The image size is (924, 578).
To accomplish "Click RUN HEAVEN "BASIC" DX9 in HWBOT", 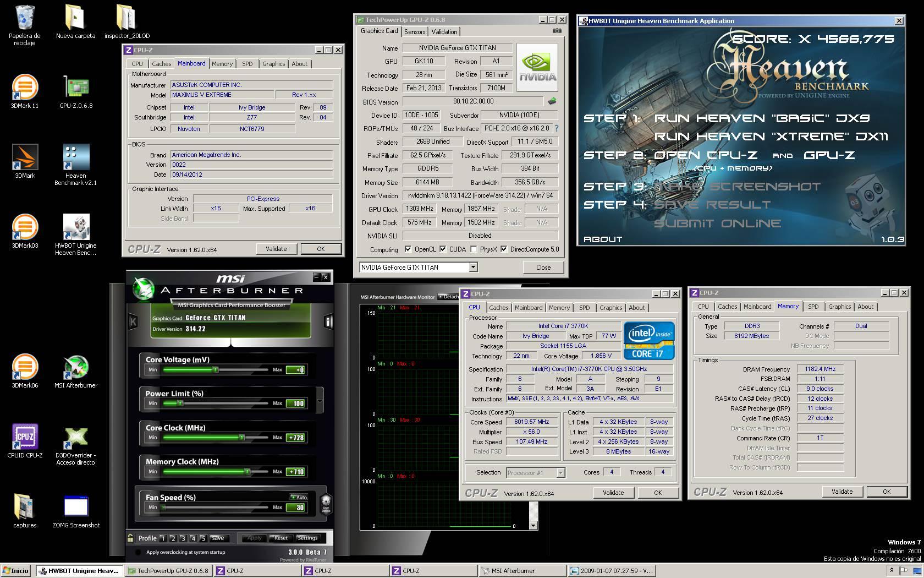I will [762, 118].
